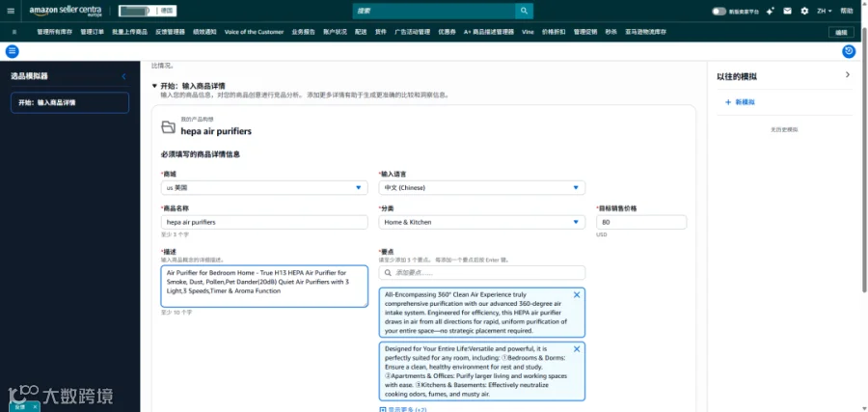868x412 pixels.
Task: Click the 编辑 button in the nav bar
Action: 841,32
